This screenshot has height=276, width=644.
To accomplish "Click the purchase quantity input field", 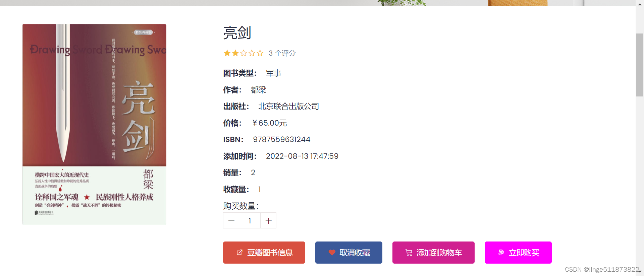I will (x=250, y=221).
